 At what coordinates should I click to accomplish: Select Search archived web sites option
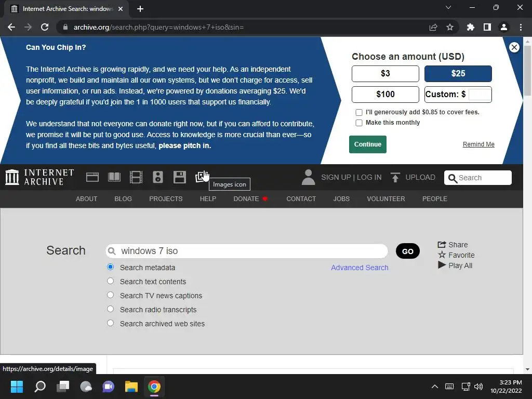pos(110,323)
